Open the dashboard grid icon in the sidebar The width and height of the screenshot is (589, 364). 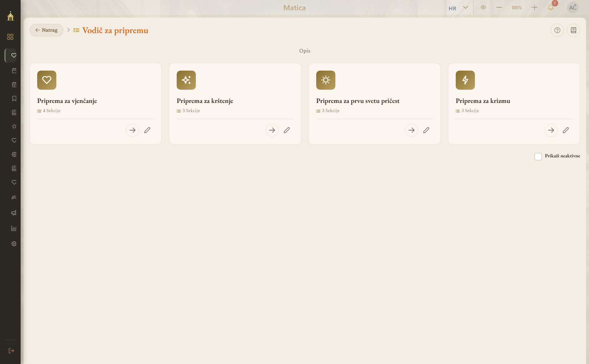tap(10, 37)
